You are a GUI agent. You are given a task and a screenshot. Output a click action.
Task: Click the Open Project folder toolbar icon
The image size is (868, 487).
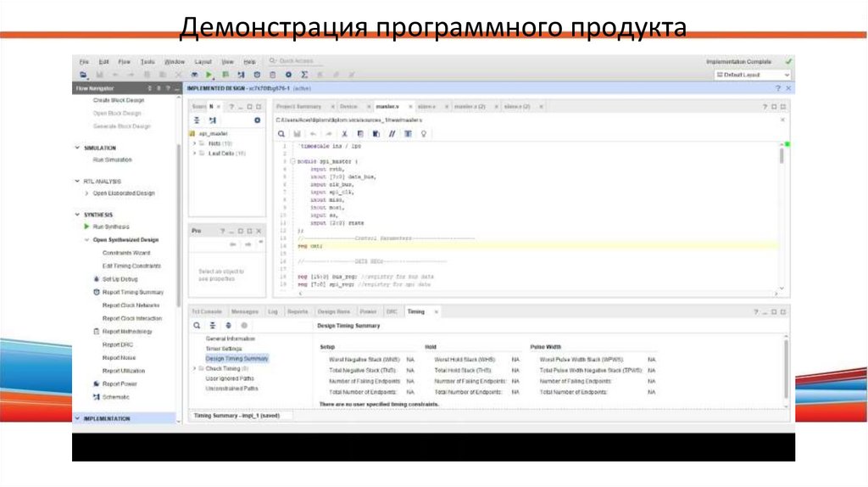[83, 75]
